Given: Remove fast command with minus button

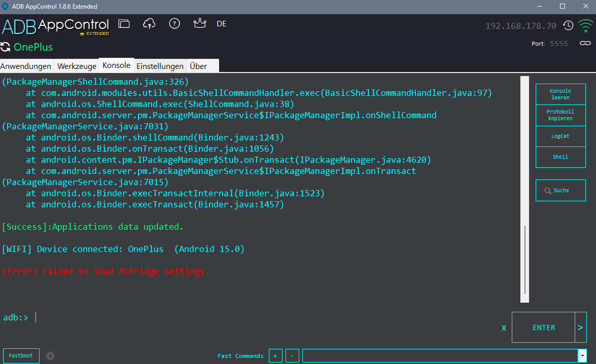Looking at the screenshot, I should [x=292, y=356].
